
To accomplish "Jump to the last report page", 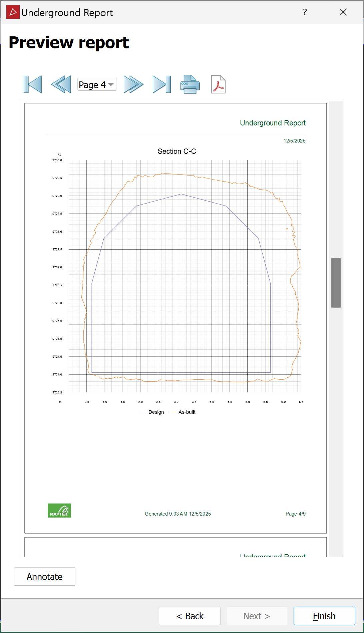I will [162, 84].
